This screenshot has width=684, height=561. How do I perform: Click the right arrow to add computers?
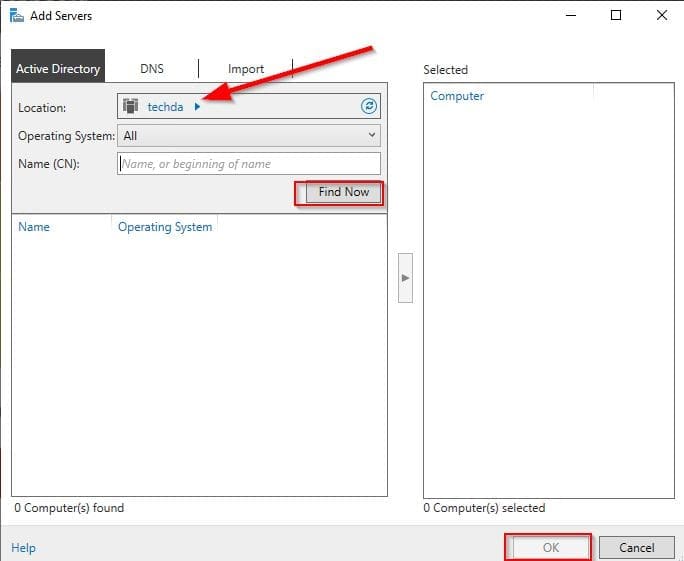[405, 277]
